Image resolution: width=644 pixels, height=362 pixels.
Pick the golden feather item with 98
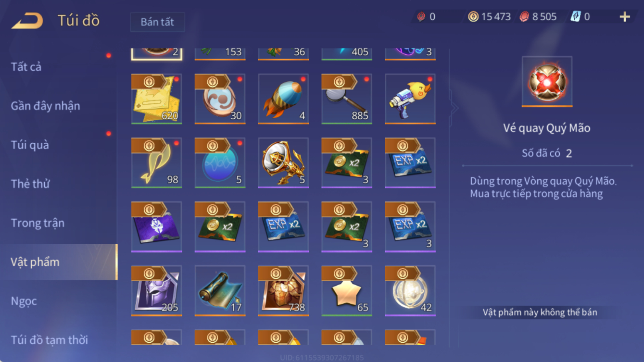157,163
